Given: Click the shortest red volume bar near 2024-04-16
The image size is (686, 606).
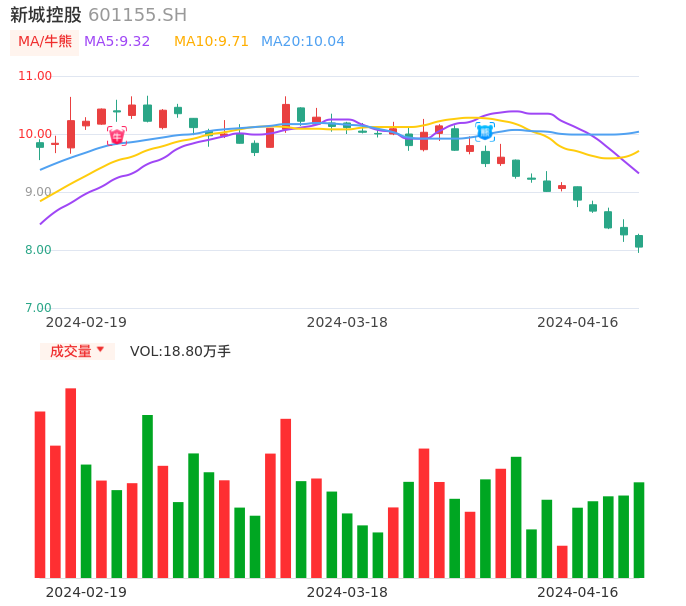Looking at the screenshot, I should pyautogui.click(x=562, y=562).
